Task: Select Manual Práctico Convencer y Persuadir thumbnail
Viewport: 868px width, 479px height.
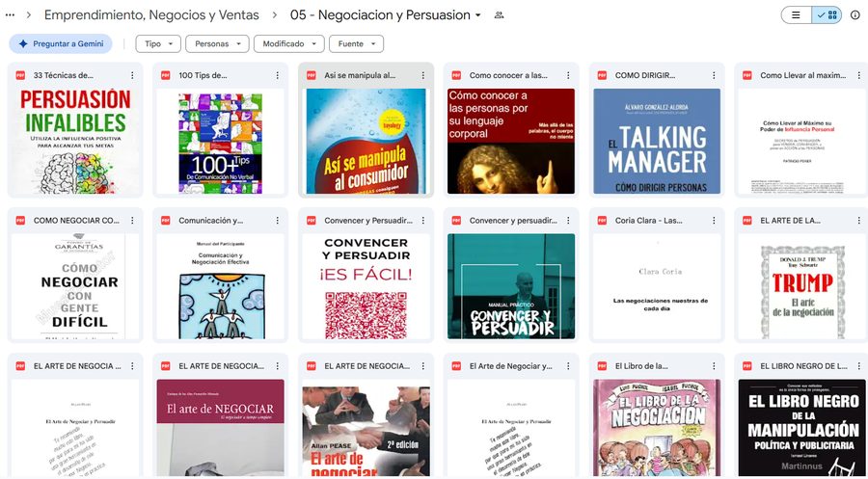Action: (511, 286)
